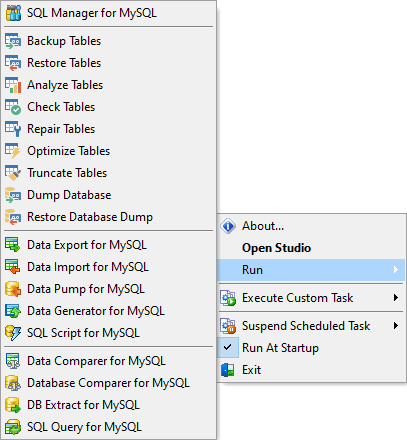This screenshot has width=407, height=440.
Task: Click the Restore Database Dump label
Action: (90, 217)
